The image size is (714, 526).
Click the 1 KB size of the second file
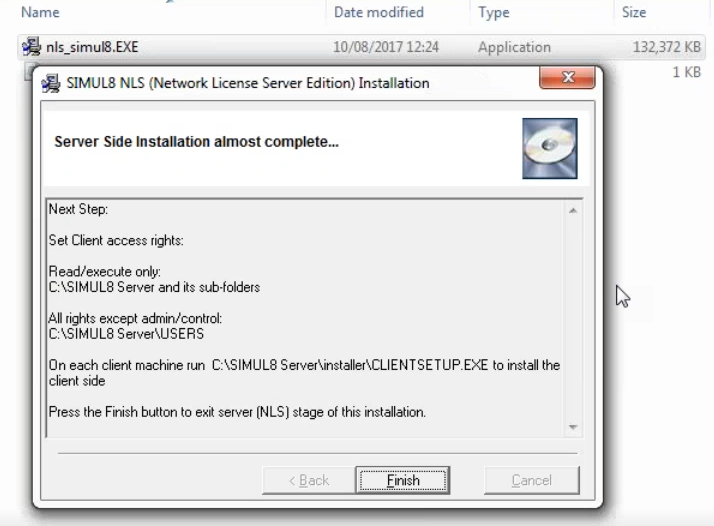686,72
